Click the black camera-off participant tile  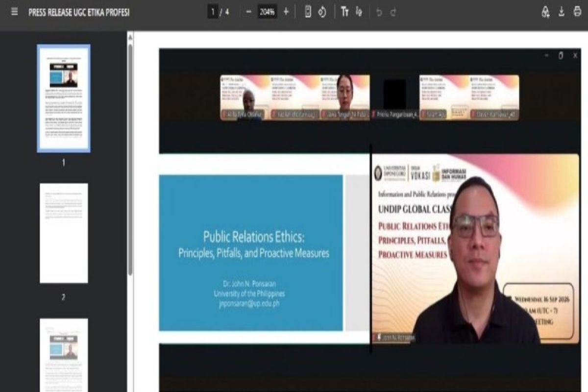click(395, 98)
